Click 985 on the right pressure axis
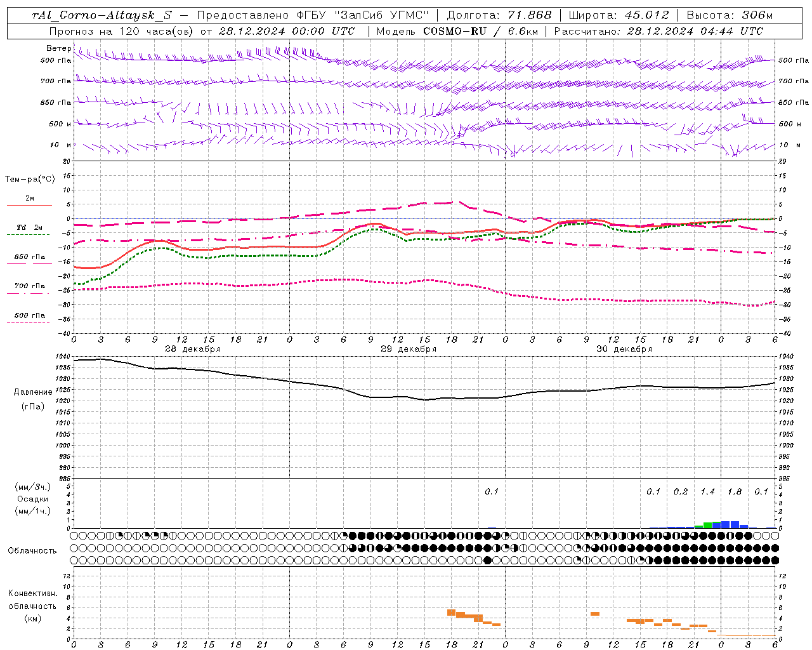The image size is (812, 650). coord(785,479)
